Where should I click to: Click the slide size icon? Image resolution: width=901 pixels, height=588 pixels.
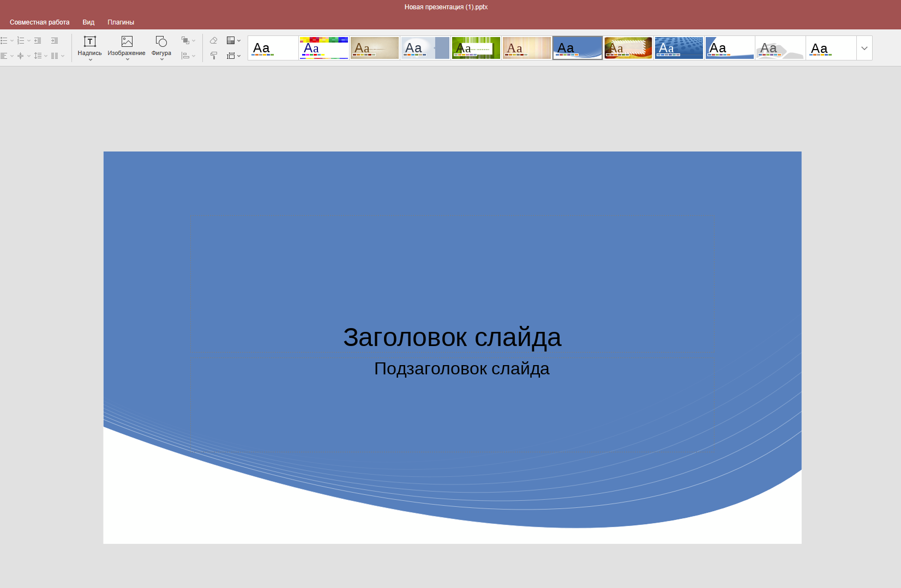(x=231, y=56)
